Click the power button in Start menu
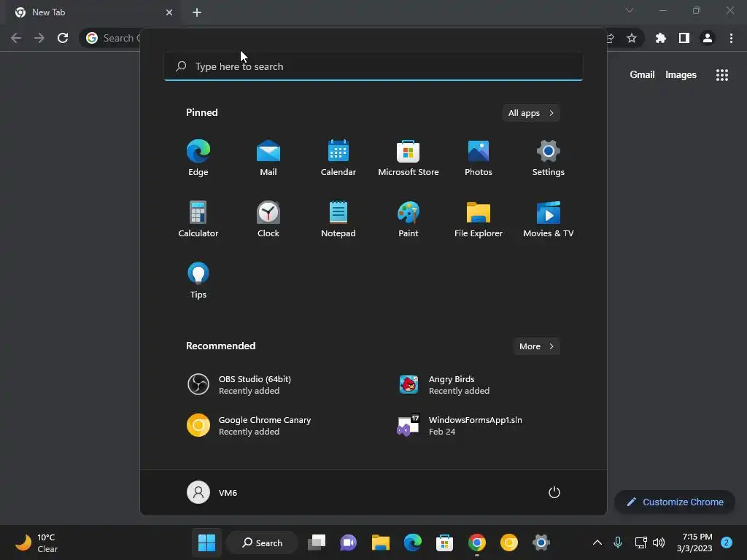747x560 pixels. point(554,492)
